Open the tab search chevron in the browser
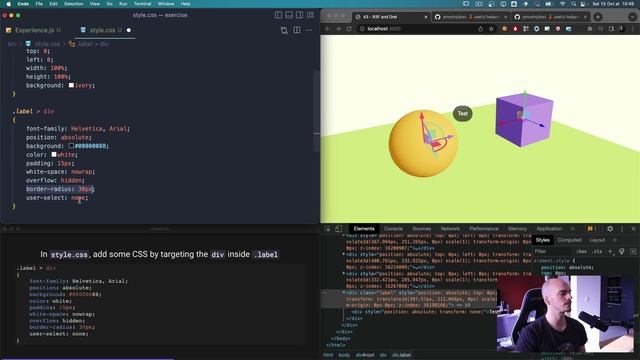Viewport: 640px width, 360px height. tap(632, 17)
